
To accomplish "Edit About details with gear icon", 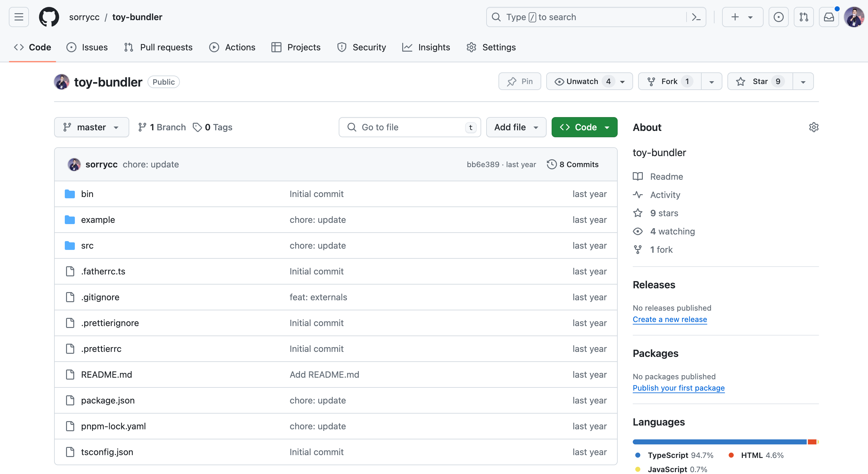I will [x=813, y=127].
